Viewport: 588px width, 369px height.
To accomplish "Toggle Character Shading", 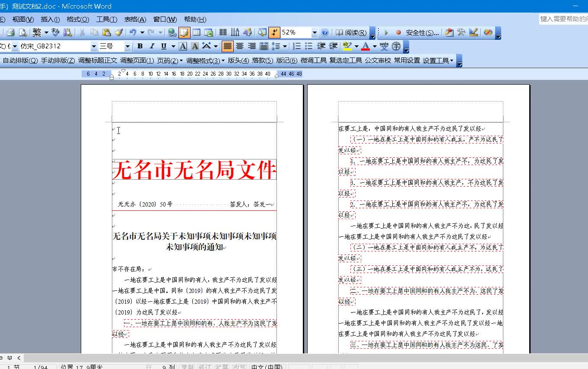I will point(195,46).
